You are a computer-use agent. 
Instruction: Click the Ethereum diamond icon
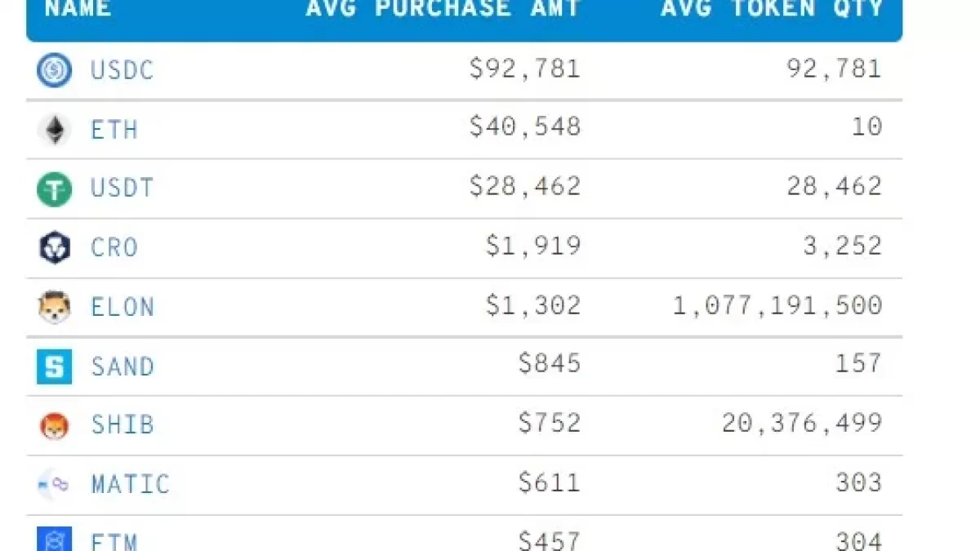[54, 130]
